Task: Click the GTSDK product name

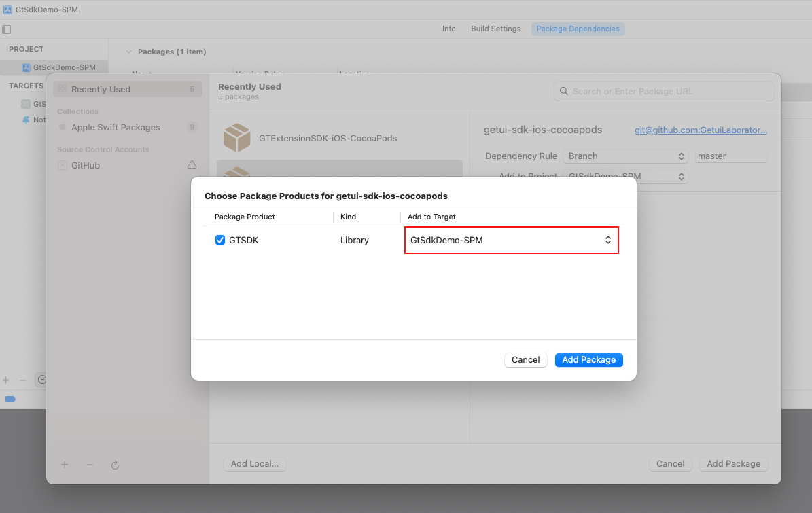Action: click(x=243, y=241)
